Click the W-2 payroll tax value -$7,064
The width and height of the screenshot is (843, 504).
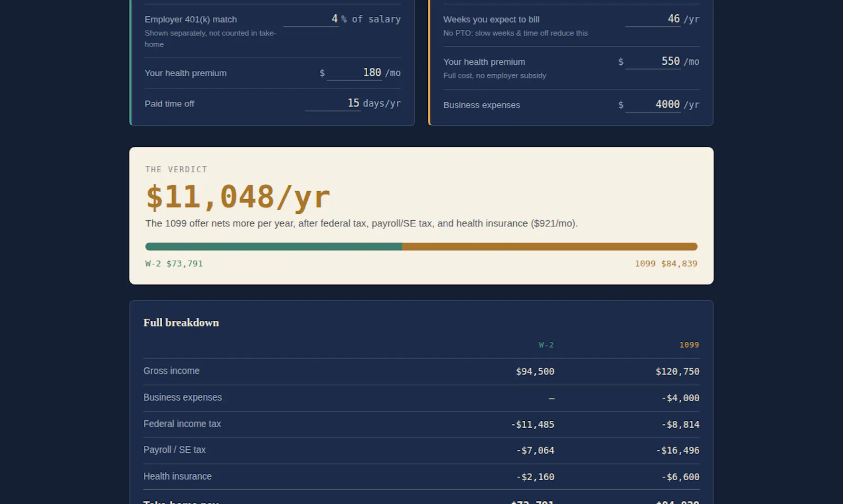click(x=535, y=450)
